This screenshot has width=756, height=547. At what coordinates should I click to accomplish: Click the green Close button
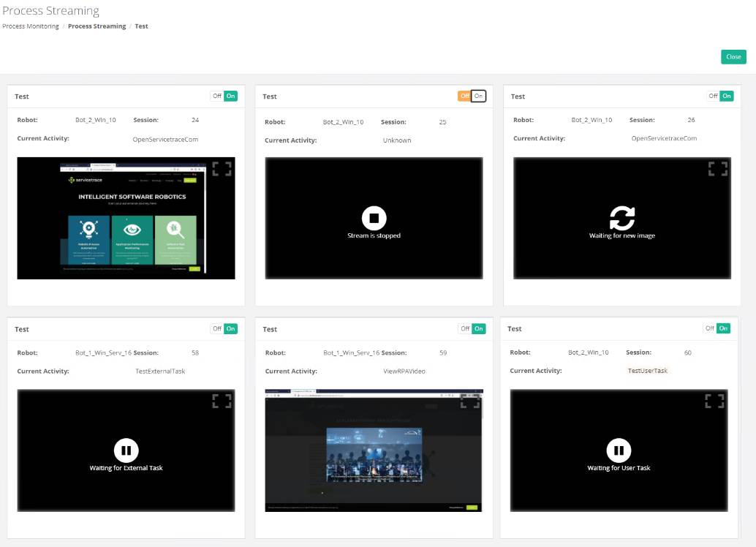733,56
